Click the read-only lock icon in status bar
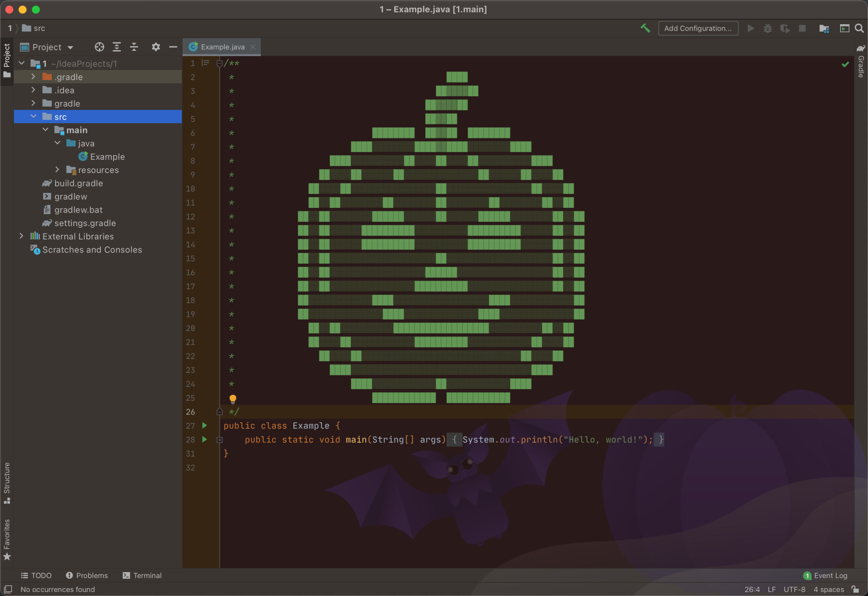The width and height of the screenshot is (868, 596). click(855, 589)
